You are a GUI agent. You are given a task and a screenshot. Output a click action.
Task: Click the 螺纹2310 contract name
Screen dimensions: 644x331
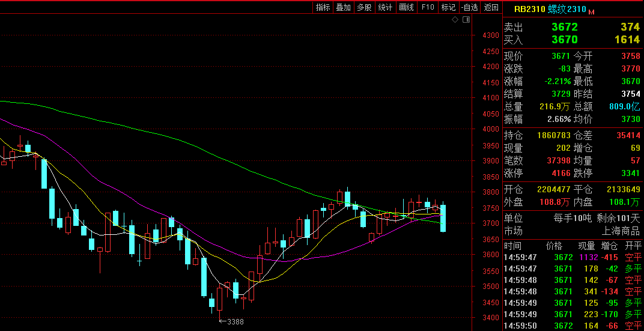[x=567, y=9]
